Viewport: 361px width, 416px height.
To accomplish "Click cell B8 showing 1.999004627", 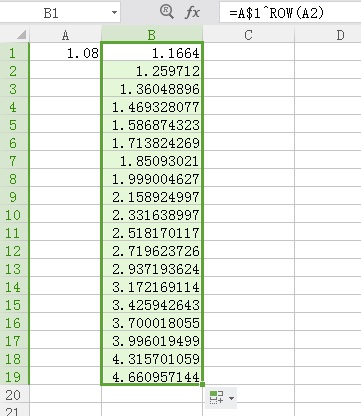I will click(x=152, y=179).
